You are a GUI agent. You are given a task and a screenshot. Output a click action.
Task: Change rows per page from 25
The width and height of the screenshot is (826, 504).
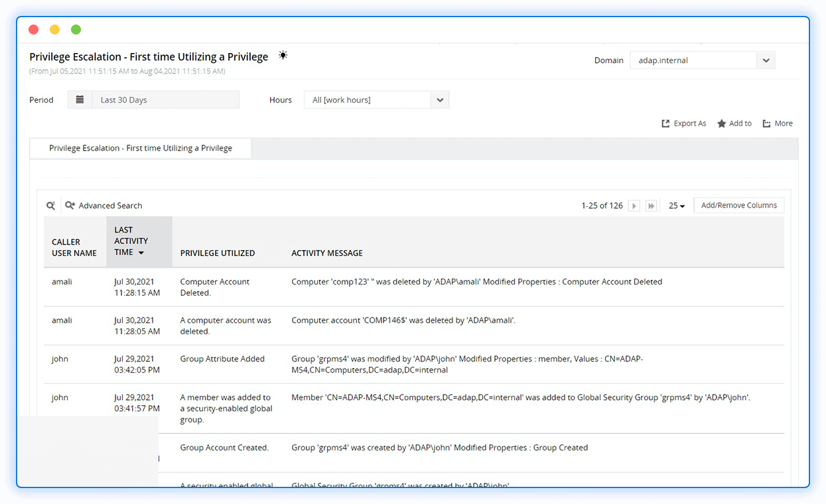pos(677,206)
